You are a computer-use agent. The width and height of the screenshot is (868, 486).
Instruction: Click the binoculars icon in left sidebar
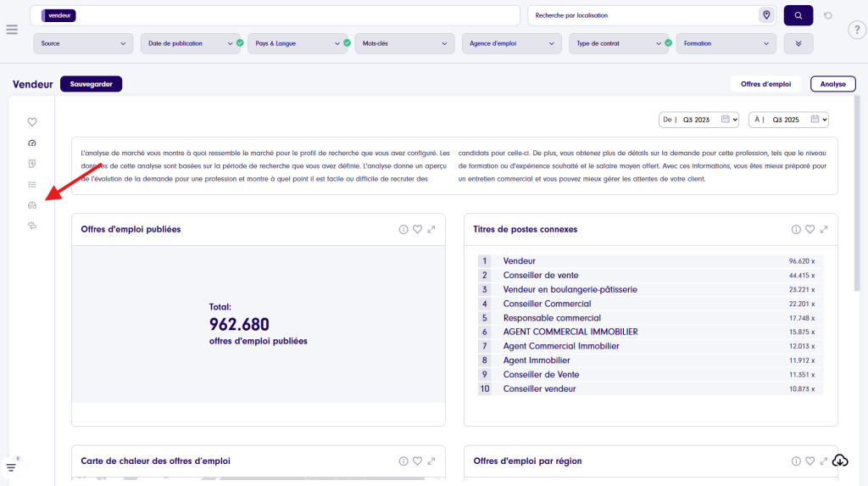32,205
